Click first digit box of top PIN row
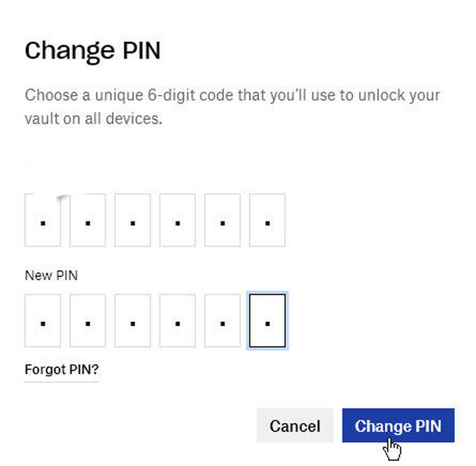The width and height of the screenshot is (476, 466). [x=43, y=220]
